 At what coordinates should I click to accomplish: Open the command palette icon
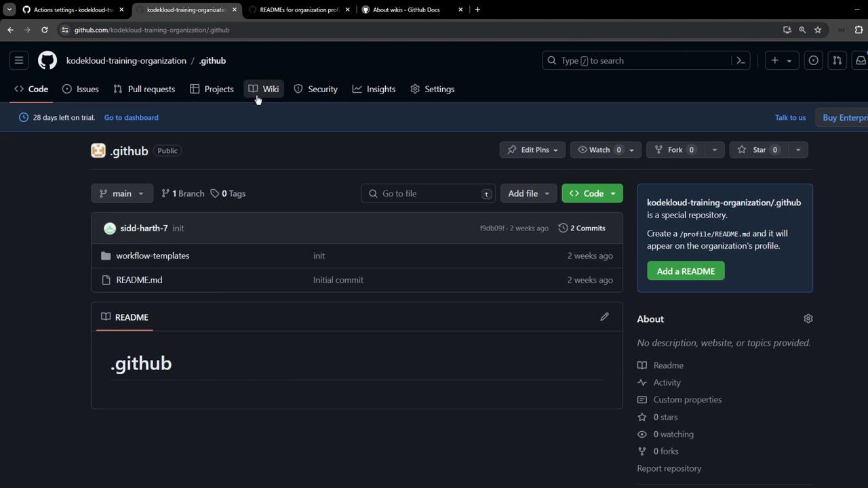pos(741,60)
